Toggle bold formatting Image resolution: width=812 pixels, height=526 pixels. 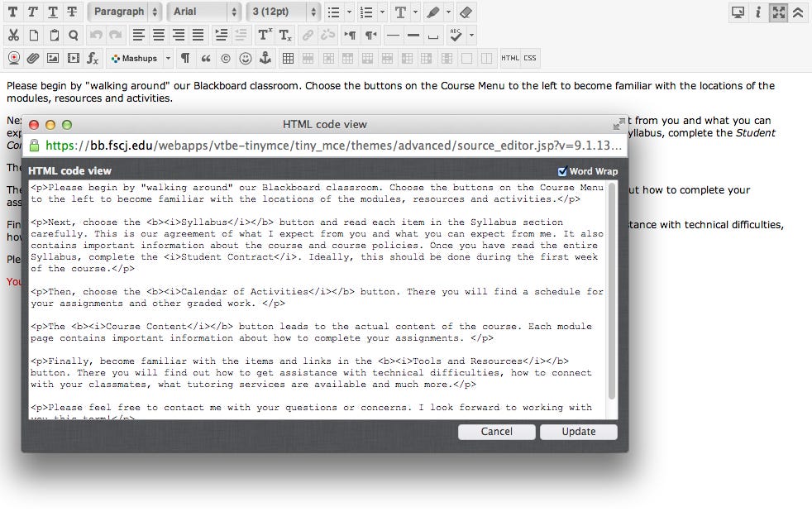[14, 12]
